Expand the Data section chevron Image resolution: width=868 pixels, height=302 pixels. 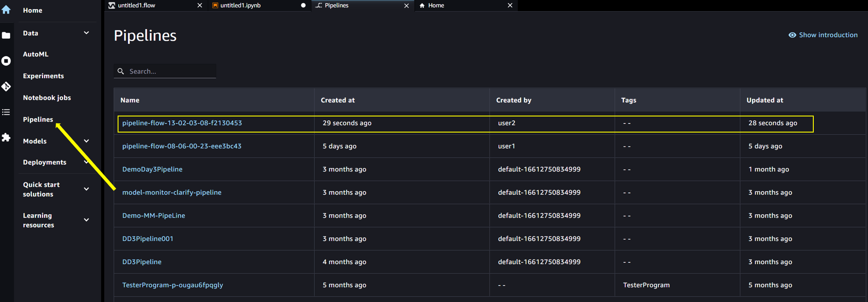tap(86, 33)
